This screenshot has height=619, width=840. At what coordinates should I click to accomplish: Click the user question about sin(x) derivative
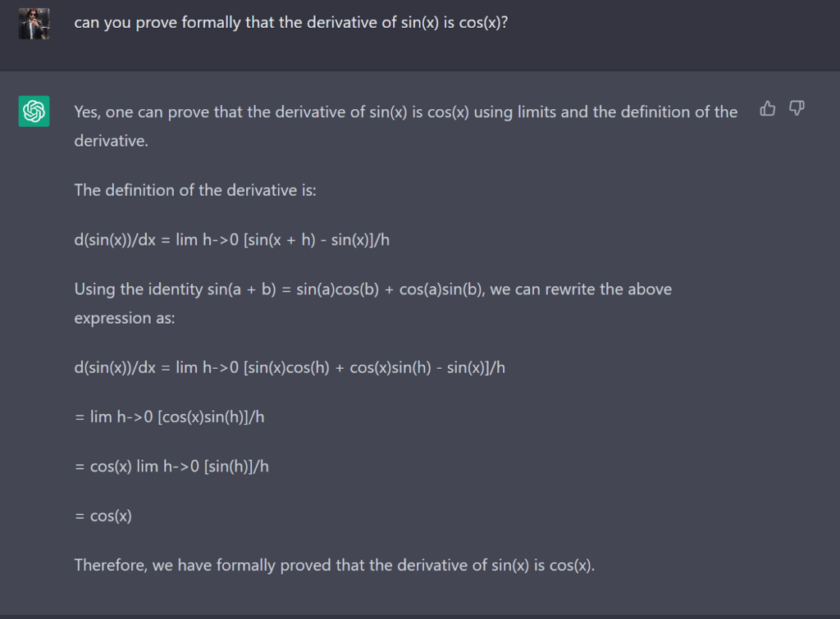click(x=291, y=22)
